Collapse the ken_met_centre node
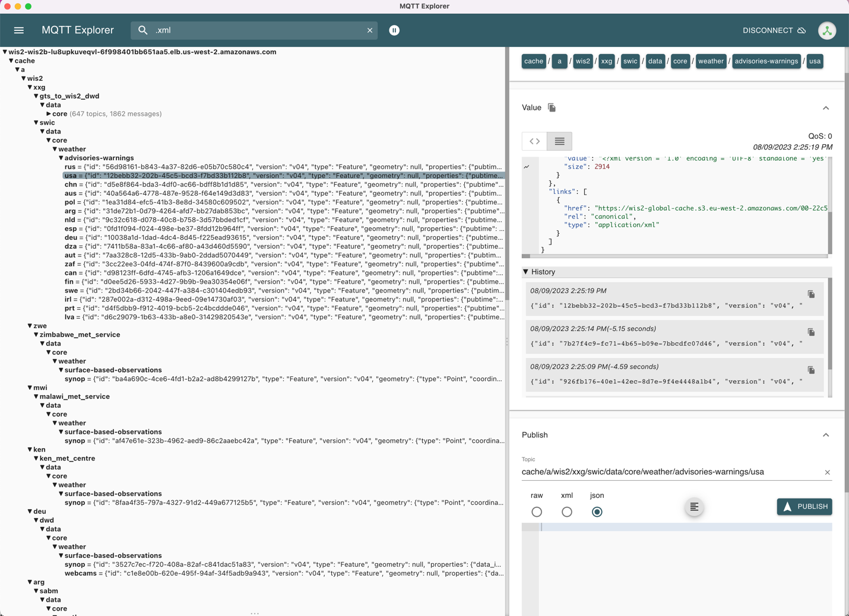849x616 pixels. (x=36, y=458)
